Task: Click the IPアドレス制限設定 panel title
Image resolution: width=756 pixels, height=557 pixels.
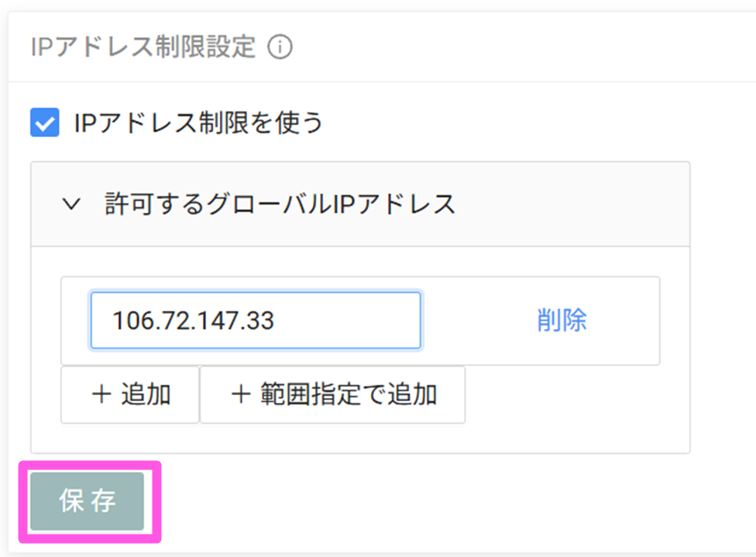Action: coord(143,48)
